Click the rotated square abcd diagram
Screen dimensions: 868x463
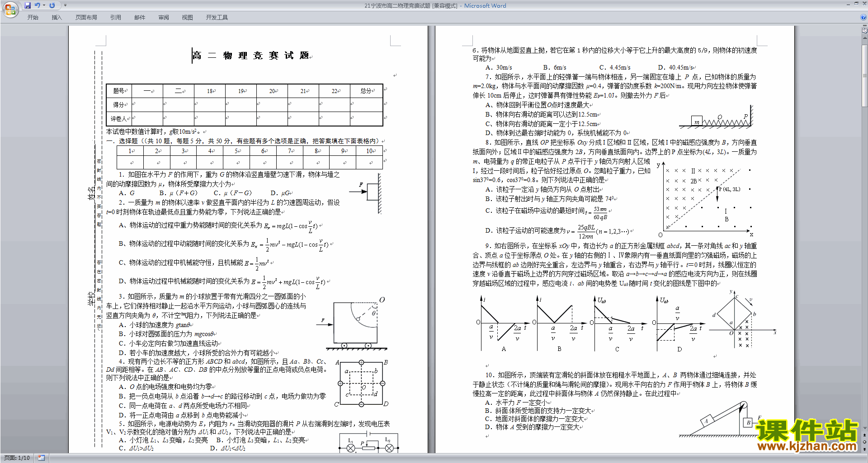pyautogui.click(x=742, y=319)
